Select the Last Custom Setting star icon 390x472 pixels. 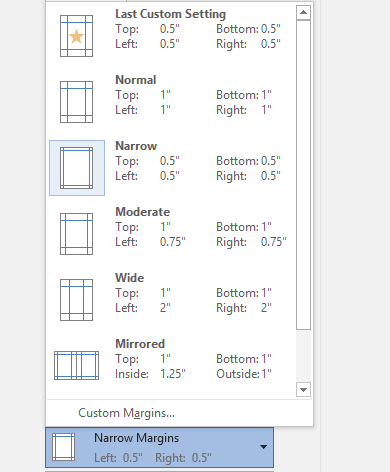tap(76, 36)
